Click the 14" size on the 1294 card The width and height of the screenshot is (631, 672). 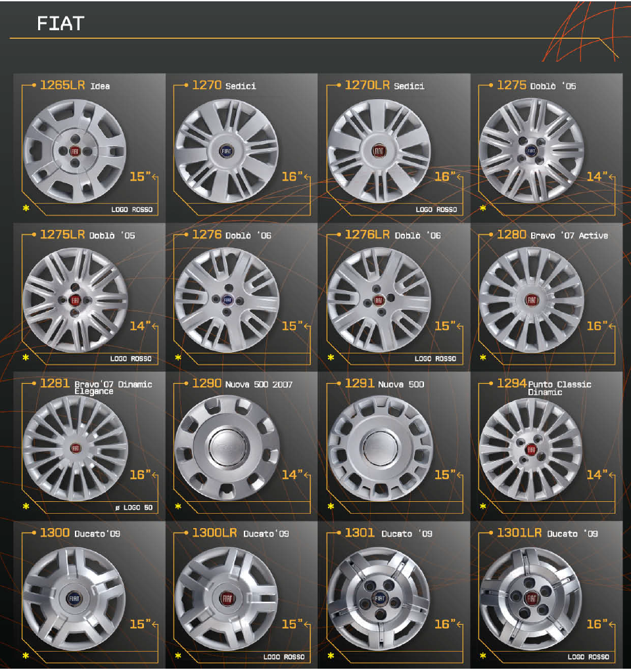(597, 474)
